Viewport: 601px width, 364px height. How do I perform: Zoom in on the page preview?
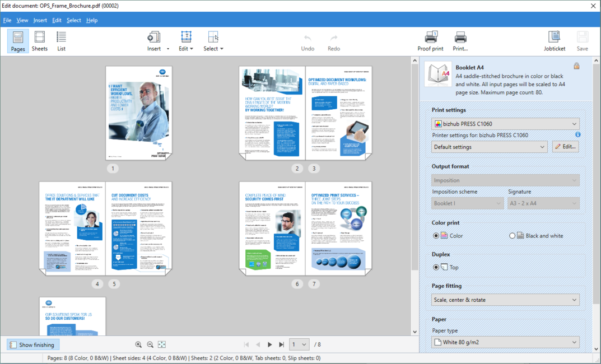pyautogui.click(x=138, y=344)
